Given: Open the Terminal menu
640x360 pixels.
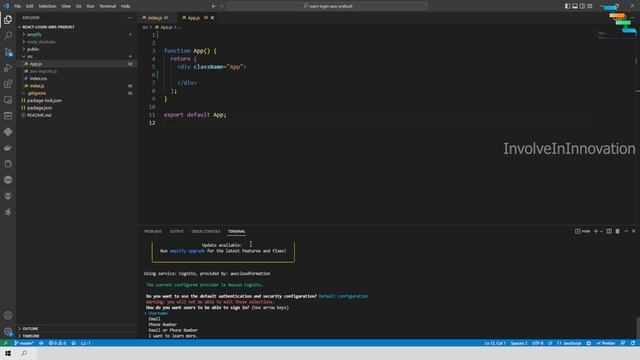Looking at the screenshot, I should (x=108, y=6).
